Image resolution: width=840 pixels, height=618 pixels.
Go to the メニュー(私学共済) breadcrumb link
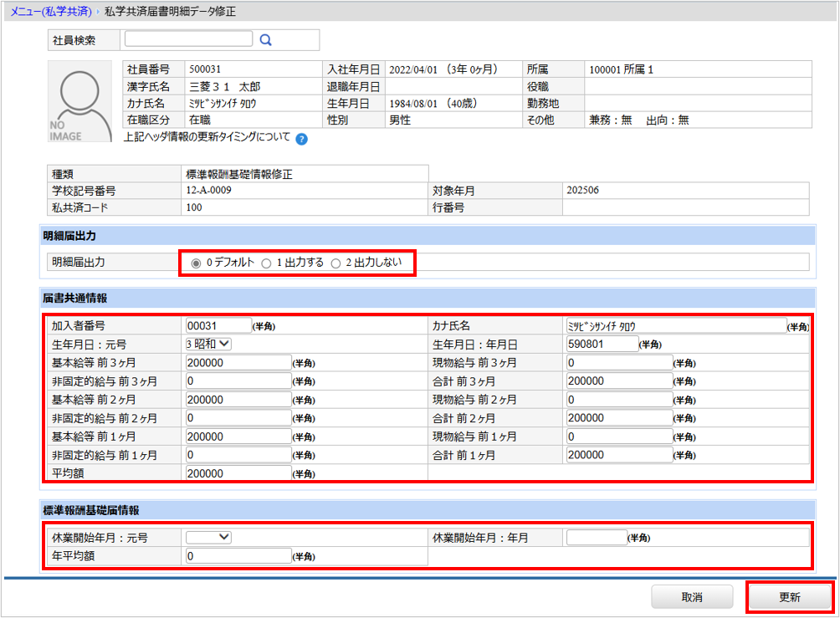click(x=51, y=11)
